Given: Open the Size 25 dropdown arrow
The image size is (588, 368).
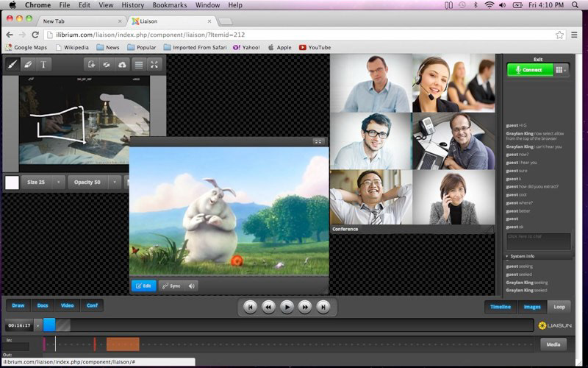Looking at the screenshot, I should pyautogui.click(x=59, y=182).
